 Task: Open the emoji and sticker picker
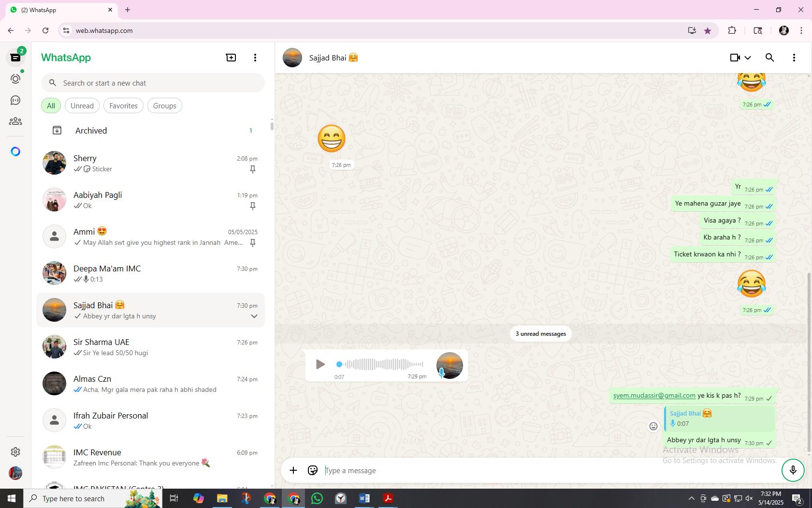click(x=313, y=470)
